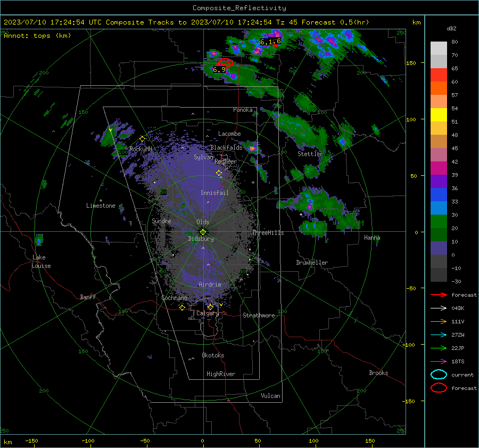Click the Composite_Reflectivity title
Image resolution: width=479 pixels, height=448 pixels.
click(x=239, y=8)
